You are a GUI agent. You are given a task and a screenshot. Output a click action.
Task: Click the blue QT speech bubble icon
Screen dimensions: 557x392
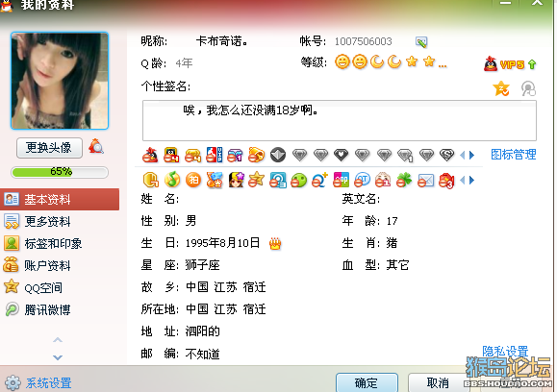point(362,181)
